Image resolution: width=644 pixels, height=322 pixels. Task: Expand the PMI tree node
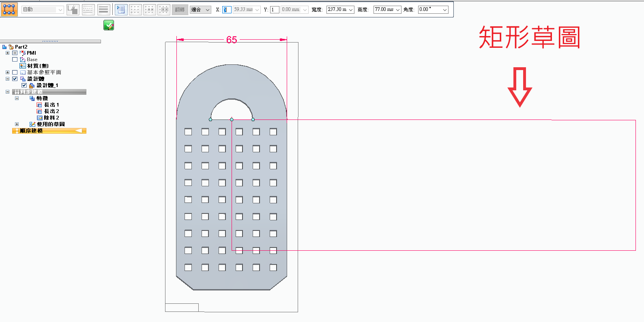coord(7,53)
